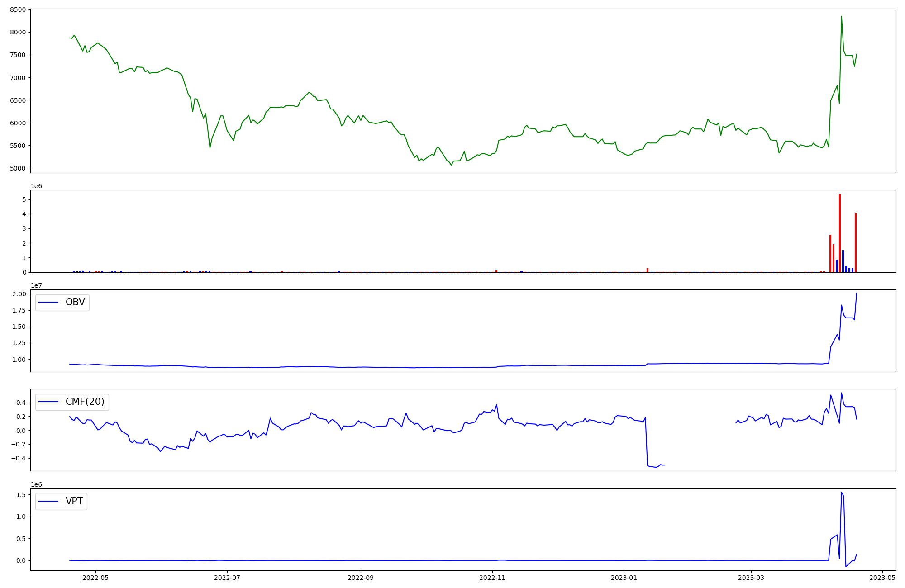Click the 2022-11 x-axis date label
This screenshot has height=588, width=905.
492,577
